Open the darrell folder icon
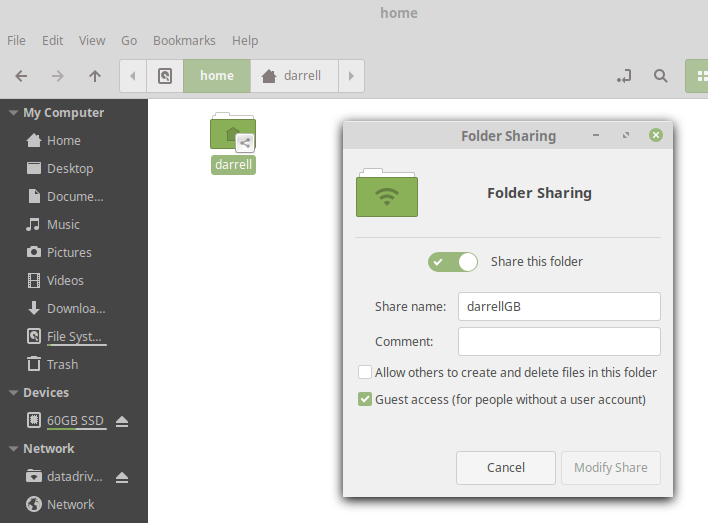The image size is (708, 523). click(x=233, y=133)
